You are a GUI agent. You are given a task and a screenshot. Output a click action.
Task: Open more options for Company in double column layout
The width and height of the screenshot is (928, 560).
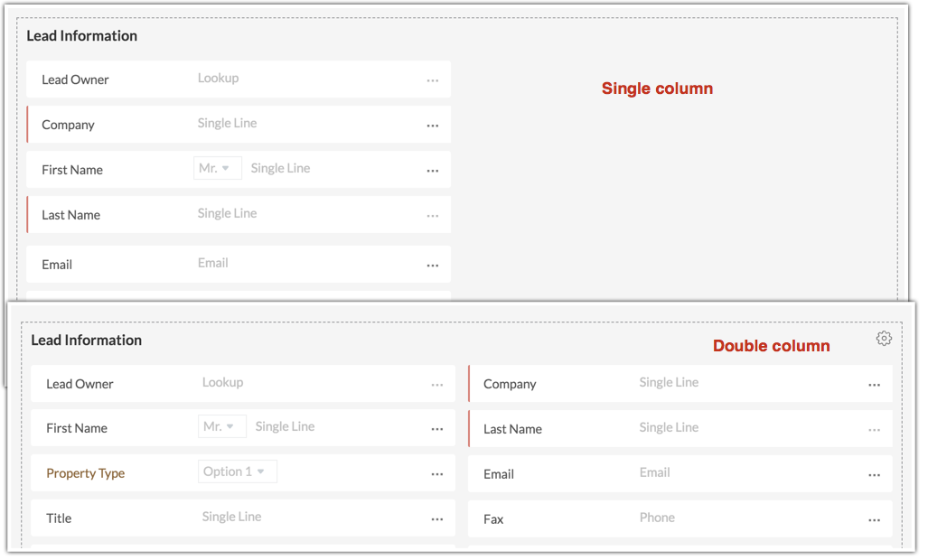pos(874,385)
